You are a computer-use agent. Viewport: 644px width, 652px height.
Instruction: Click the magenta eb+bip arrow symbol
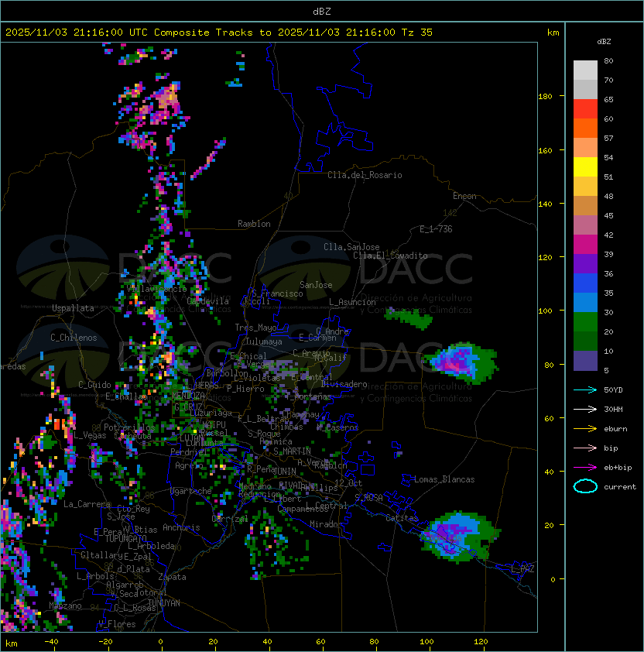click(x=585, y=468)
